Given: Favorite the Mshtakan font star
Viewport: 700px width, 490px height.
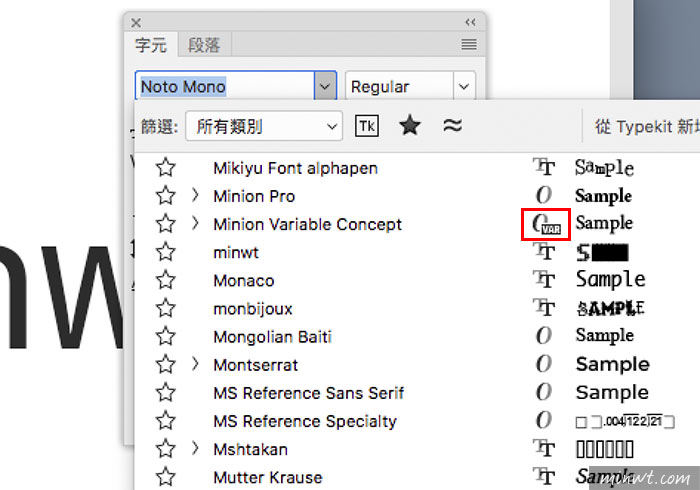Looking at the screenshot, I should click(166, 448).
